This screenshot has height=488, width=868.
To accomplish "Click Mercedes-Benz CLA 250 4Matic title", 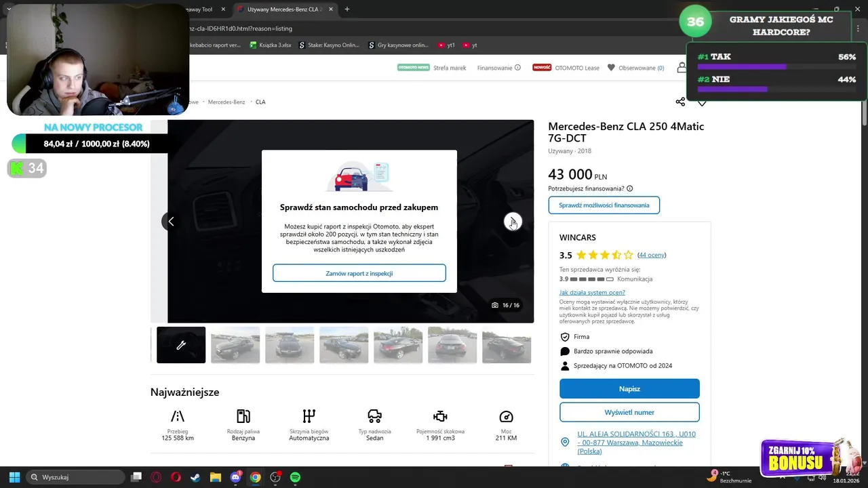I will pos(626,132).
